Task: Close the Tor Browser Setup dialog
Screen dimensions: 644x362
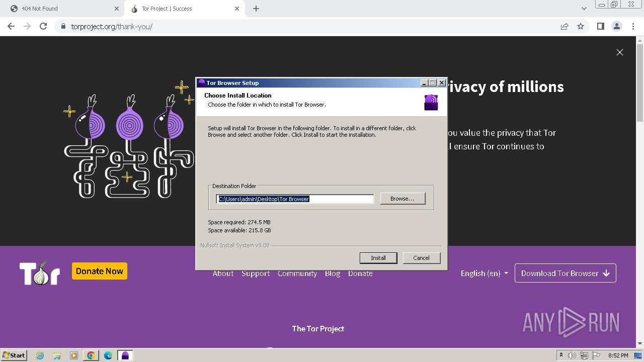Action: pyautogui.click(x=441, y=83)
